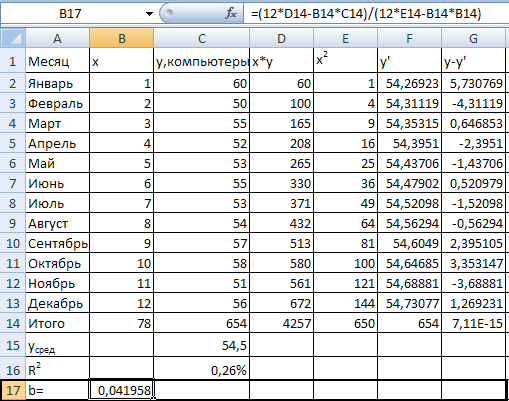
Task: Click the 0,26% R² value cell
Action: [x=202, y=368]
